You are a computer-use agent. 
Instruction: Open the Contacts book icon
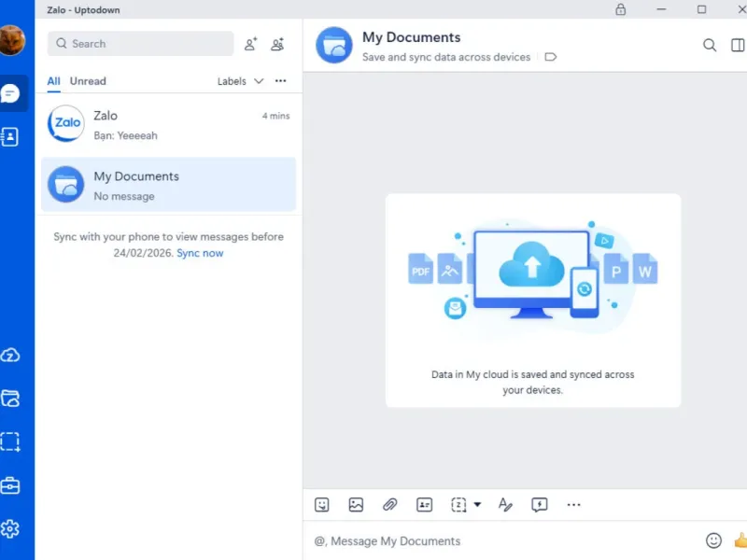point(9,137)
